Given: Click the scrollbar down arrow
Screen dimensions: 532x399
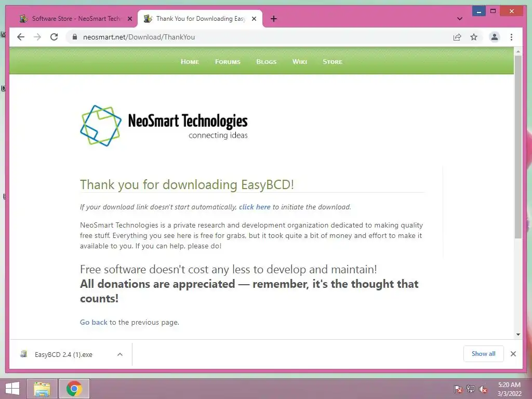Looking at the screenshot, I should 518,335.
